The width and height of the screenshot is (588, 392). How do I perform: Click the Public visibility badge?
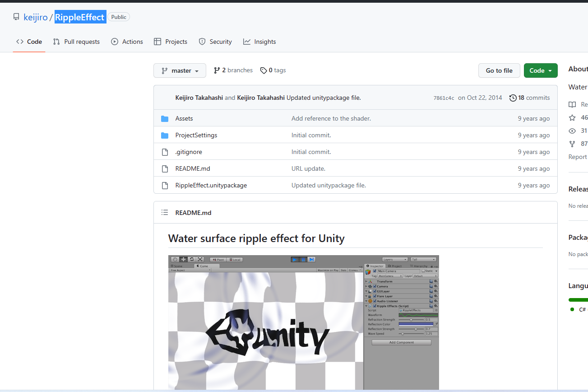click(119, 17)
